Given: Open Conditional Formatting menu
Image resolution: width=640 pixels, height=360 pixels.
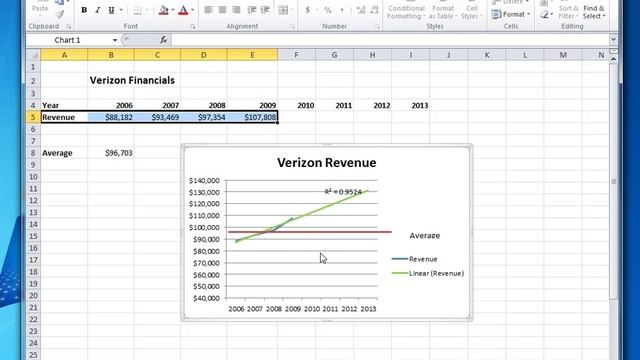Looking at the screenshot, I should [406, 11].
